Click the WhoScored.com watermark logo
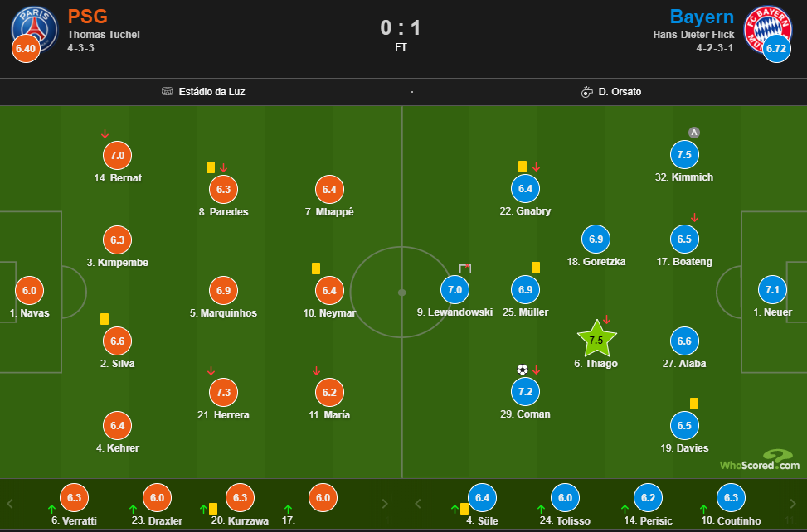The image size is (807, 532). 760,460
